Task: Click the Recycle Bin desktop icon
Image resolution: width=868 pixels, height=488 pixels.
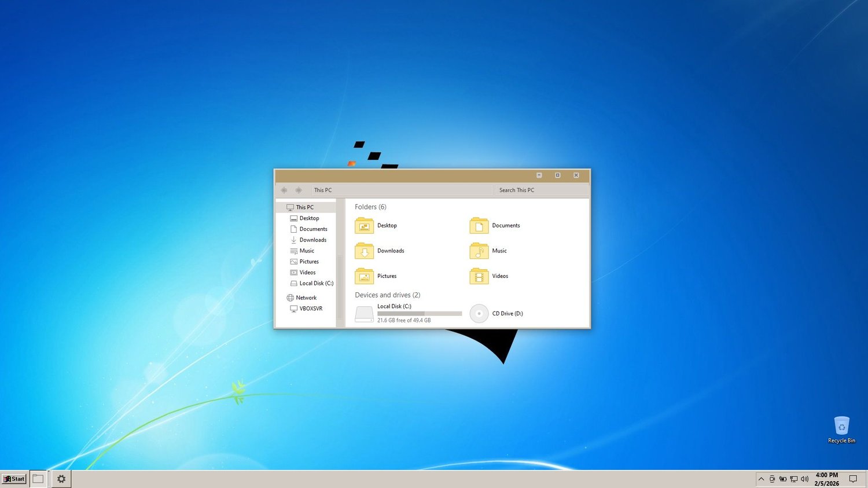Action: 841,430
